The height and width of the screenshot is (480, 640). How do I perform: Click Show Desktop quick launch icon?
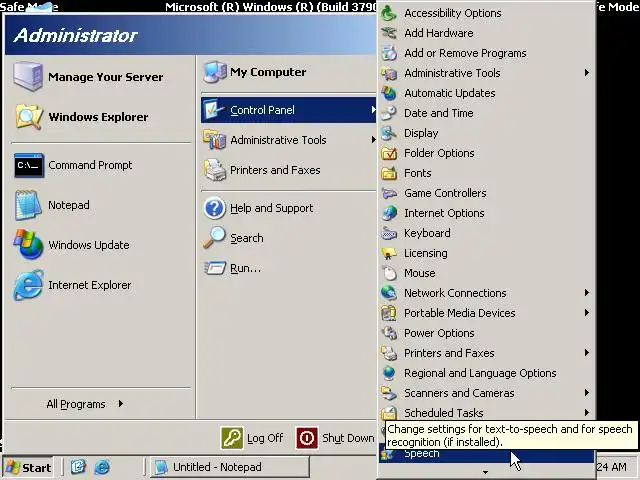click(78, 467)
